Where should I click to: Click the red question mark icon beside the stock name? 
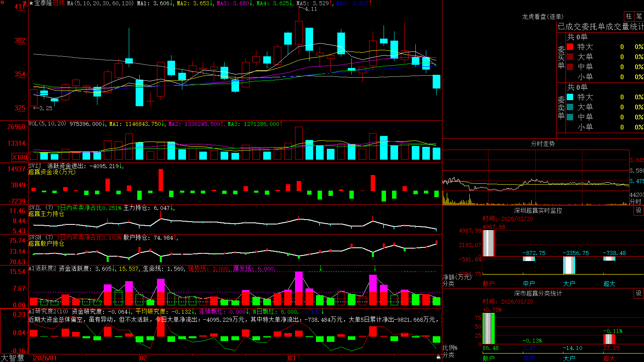click(25, 4)
